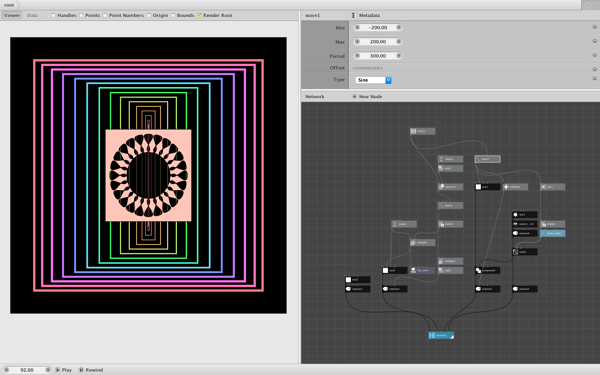Toggle the Point Numbers checkbox

(x=105, y=15)
